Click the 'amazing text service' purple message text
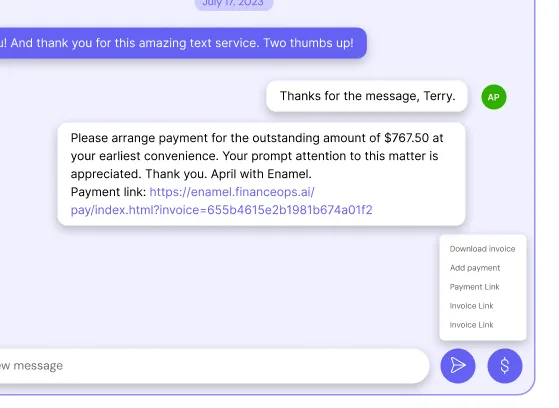 click(199, 43)
